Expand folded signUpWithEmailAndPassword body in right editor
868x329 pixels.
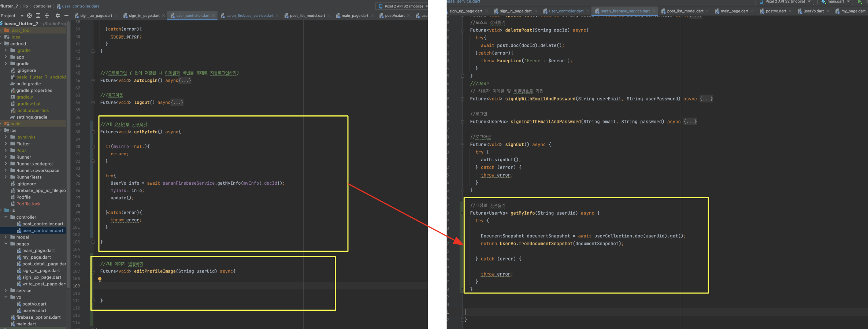point(706,99)
